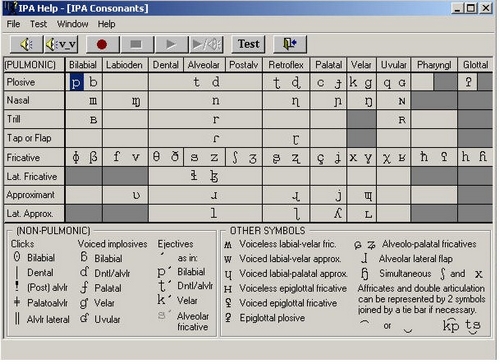
Task: Select the alveolar tap ɾ symbol
Action: tap(216, 138)
